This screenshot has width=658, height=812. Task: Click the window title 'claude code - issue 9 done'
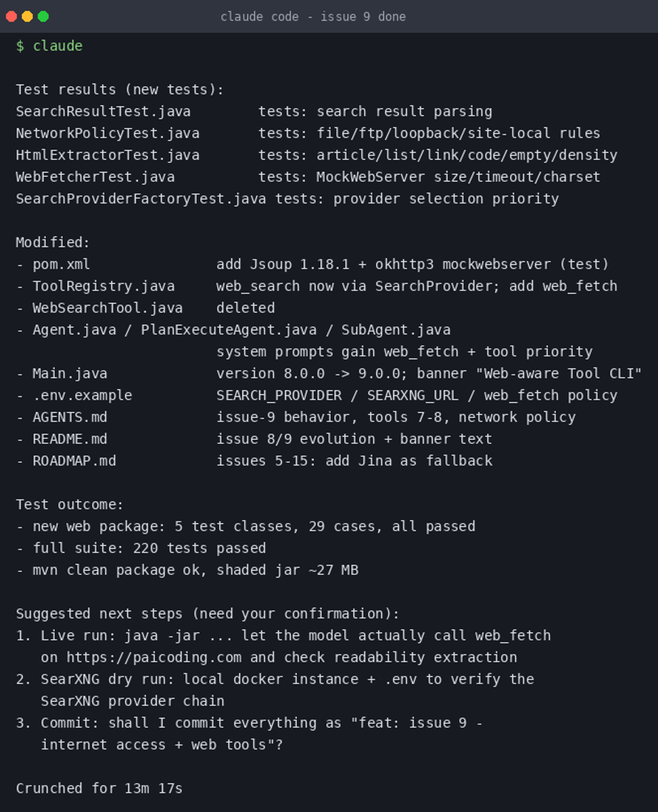pyautogui.click(x=313, y=16)
